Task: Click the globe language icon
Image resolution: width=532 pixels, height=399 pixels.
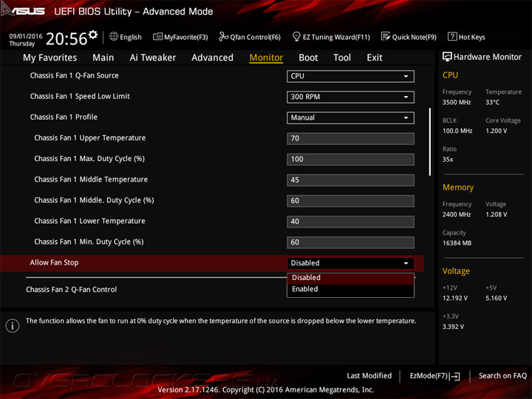Action: tap(114, 36)
